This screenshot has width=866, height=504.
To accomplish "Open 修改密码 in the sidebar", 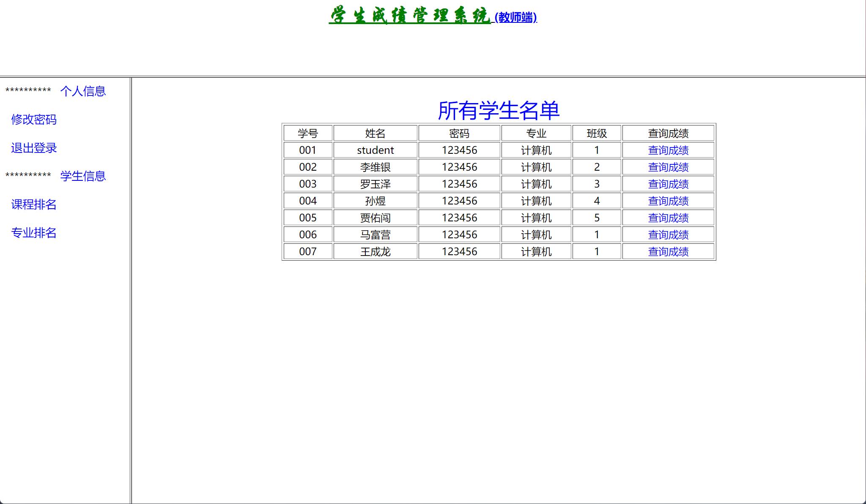I will pos(34,120).
